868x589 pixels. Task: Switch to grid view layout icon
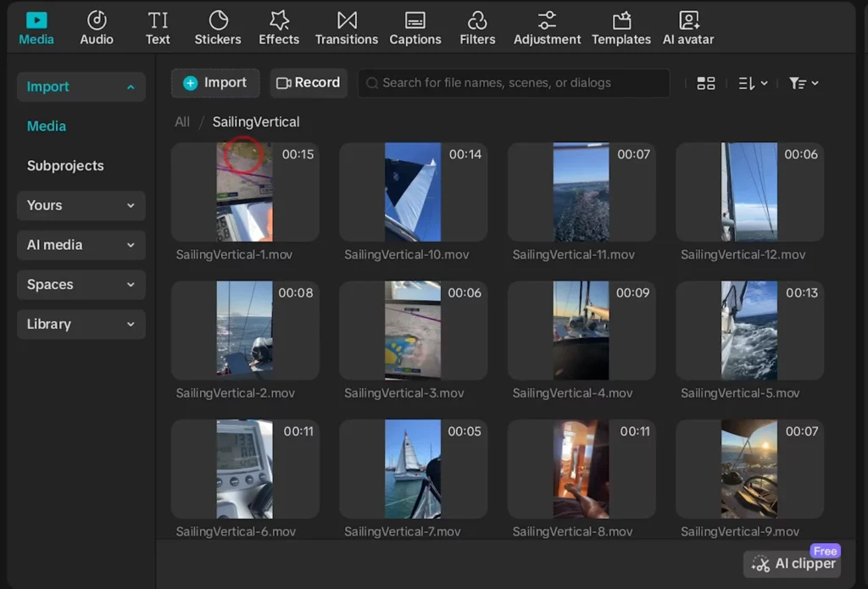point(705,83)
